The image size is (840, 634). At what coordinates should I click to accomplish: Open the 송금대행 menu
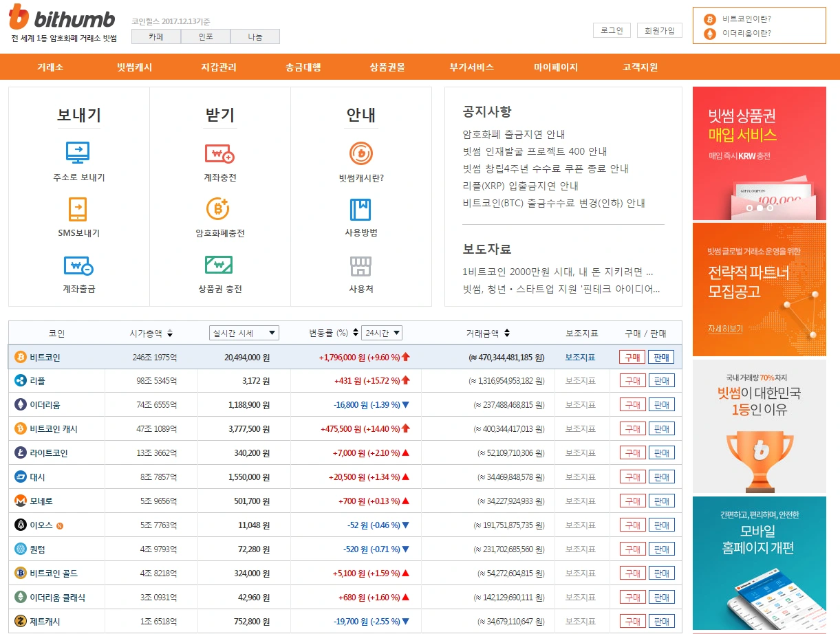303,67
